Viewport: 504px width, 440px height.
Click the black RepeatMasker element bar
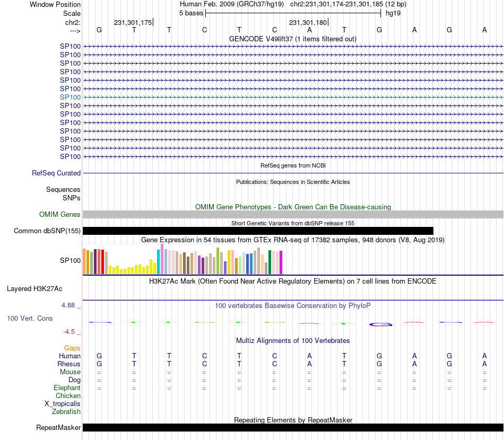(x=293, y=427)
